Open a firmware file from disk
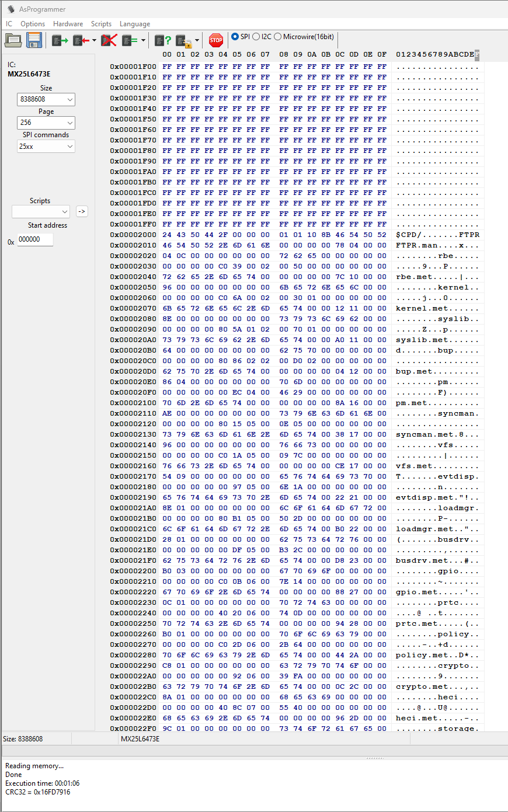This screenshot has width=508, height=812. [x=14, y=40]
